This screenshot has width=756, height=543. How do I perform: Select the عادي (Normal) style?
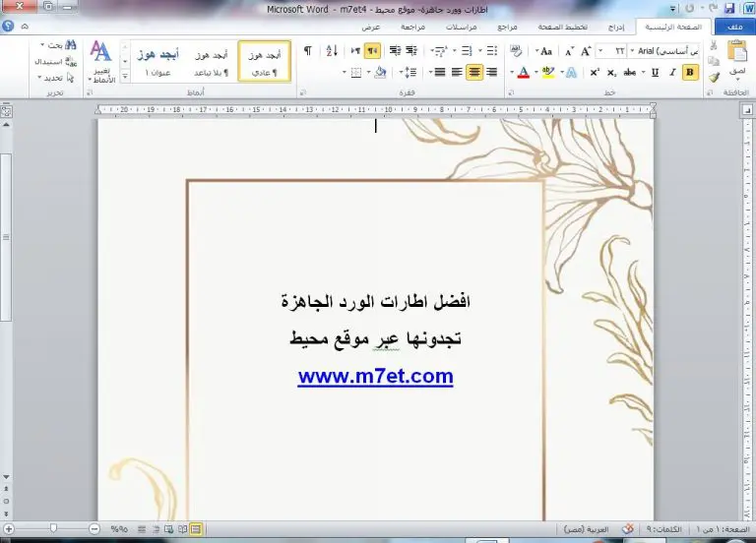click(x=264, y=62)
